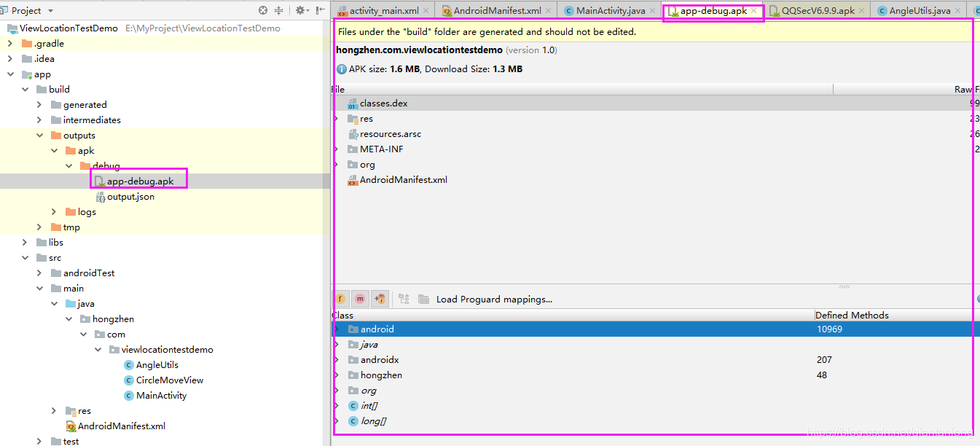Select MainActivity in project tree
This screenshot has width=980, height=446.
click(161, 396)
